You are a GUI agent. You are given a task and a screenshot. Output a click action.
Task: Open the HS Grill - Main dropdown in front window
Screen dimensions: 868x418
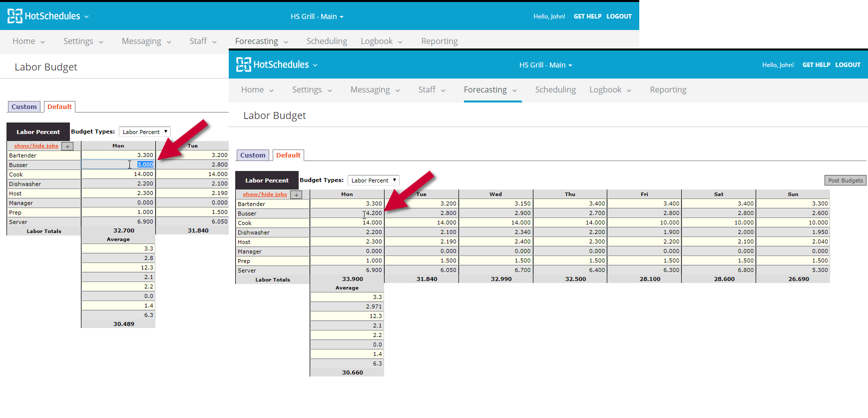coord(546,65)
